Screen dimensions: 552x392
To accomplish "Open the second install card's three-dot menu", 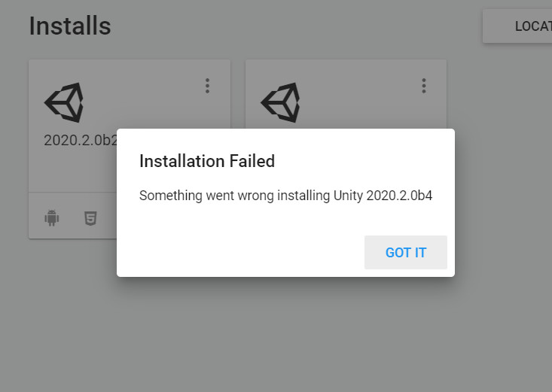I will 424,86.
